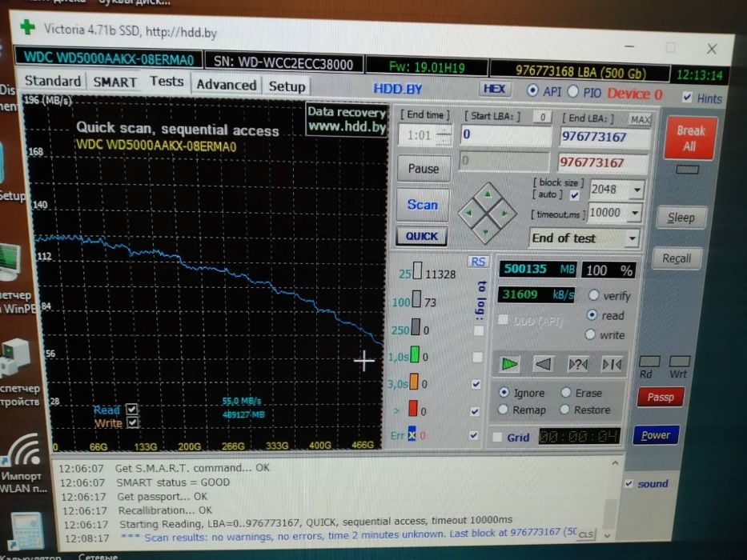The height and width of the screenshot is (560, 747).
Task: Toggle the Hints checkbox
Action: [687, 97]
